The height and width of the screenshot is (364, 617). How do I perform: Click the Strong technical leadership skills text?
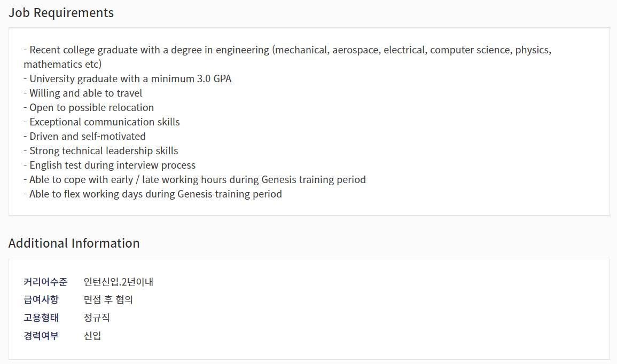tap(101, 151)
